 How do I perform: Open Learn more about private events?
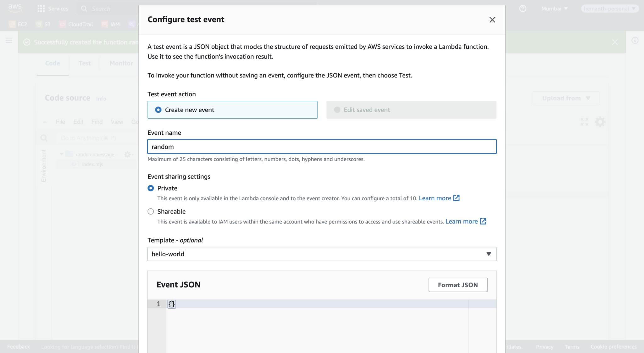coord(436,198)
